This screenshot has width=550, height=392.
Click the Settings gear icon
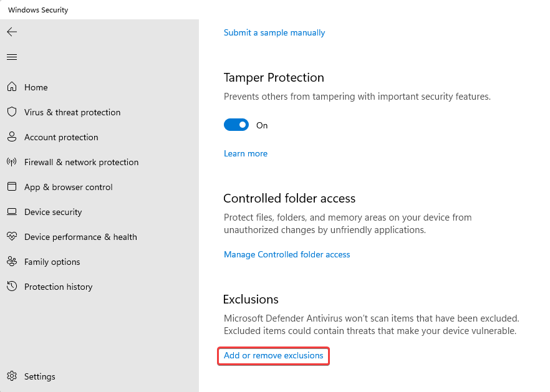tap(12, 376)
